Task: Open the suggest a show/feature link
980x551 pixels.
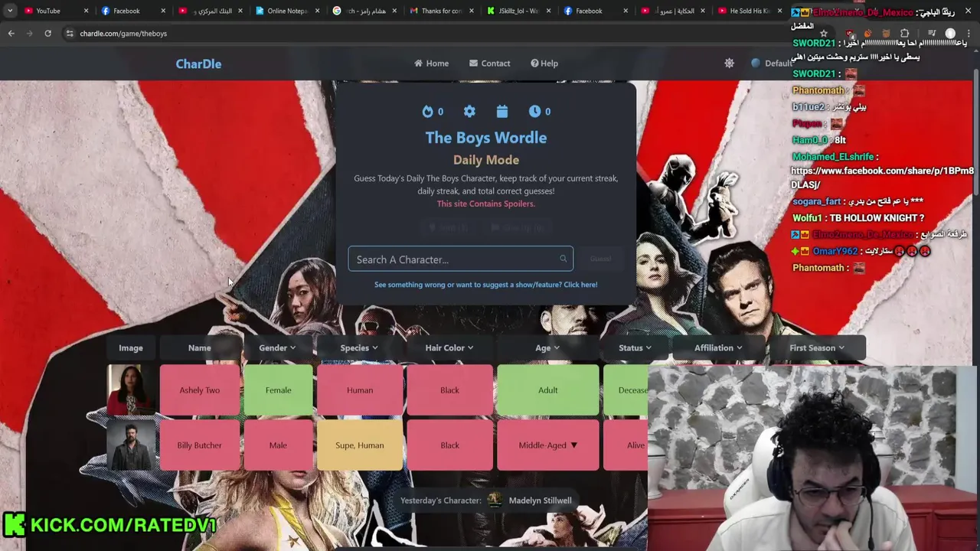Action: 485,285
